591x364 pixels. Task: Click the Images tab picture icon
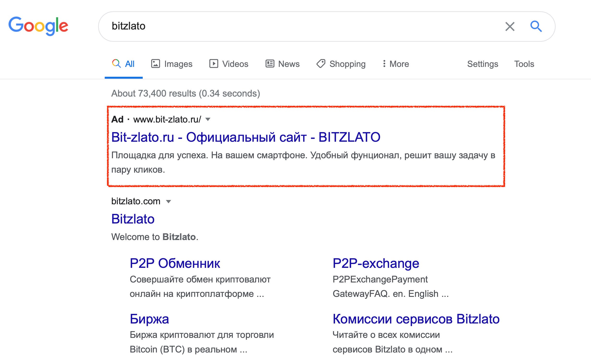coord(155,64)
